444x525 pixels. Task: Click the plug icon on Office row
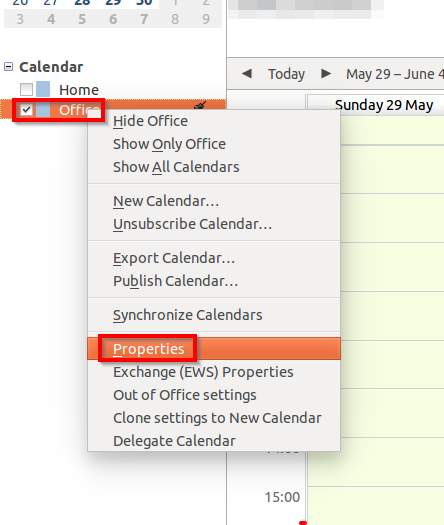200,106
